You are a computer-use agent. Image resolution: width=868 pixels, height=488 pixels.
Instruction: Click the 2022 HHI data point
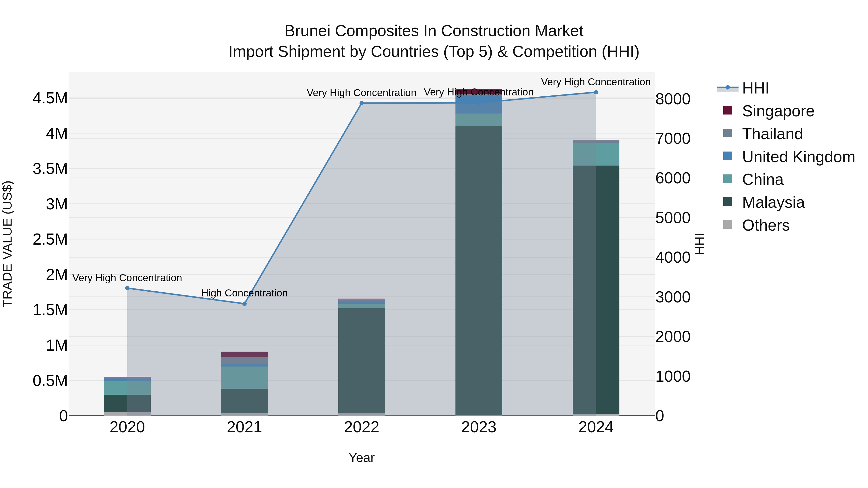click(362, 103)
